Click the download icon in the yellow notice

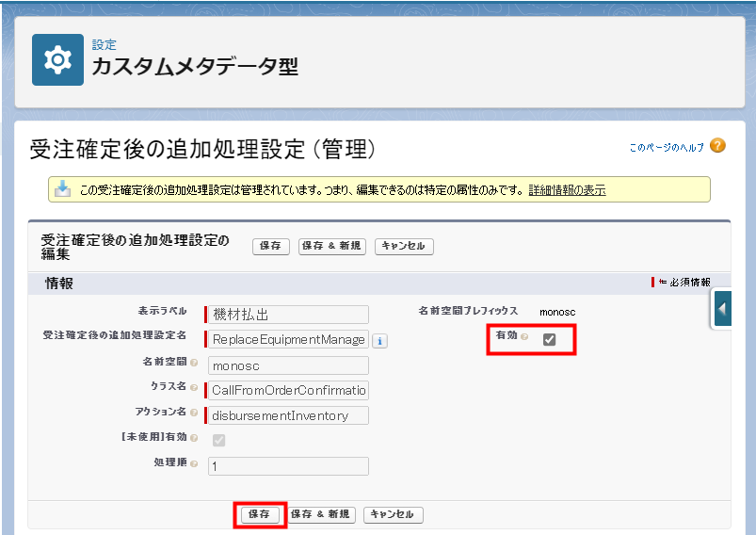[x=62, y=188]
